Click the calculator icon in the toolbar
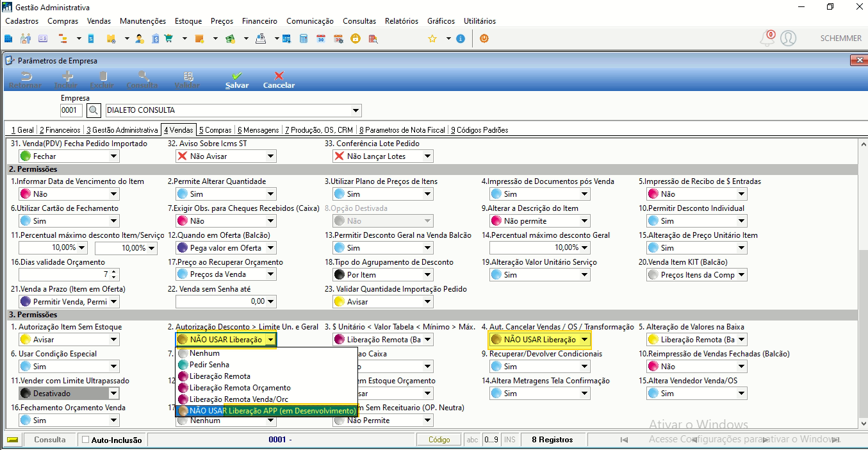Viewport: 868px width, 450px height. point(304,38)
